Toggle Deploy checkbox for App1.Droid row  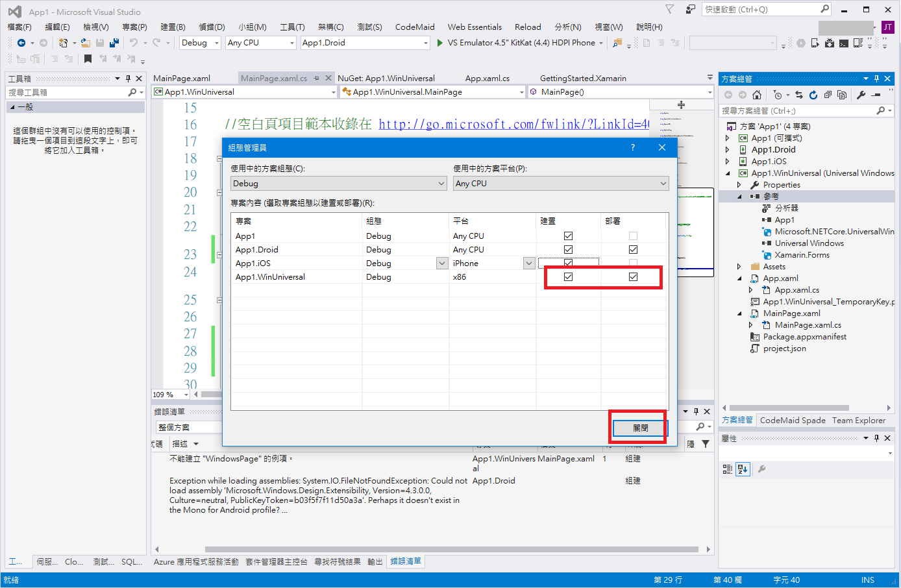tap(634, 249)
